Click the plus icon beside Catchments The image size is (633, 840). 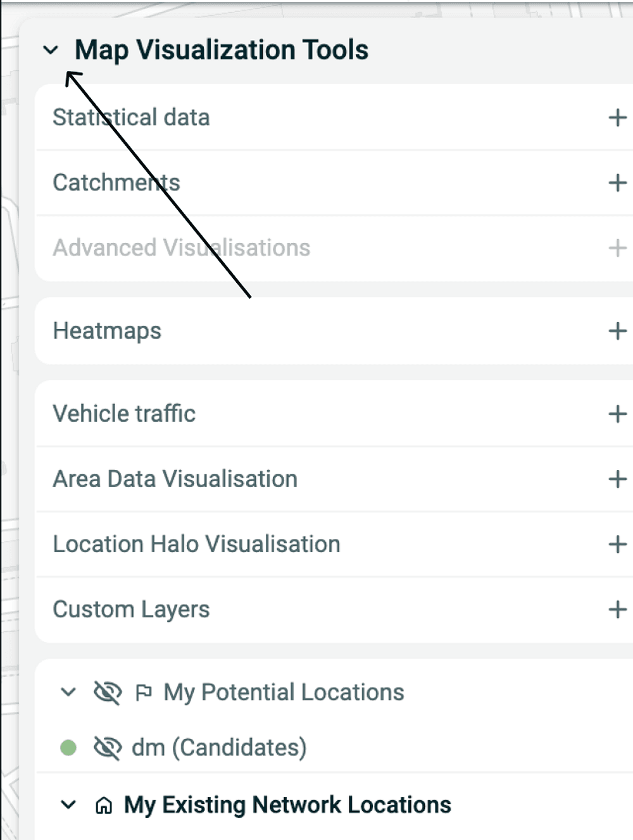pos(617,183)
